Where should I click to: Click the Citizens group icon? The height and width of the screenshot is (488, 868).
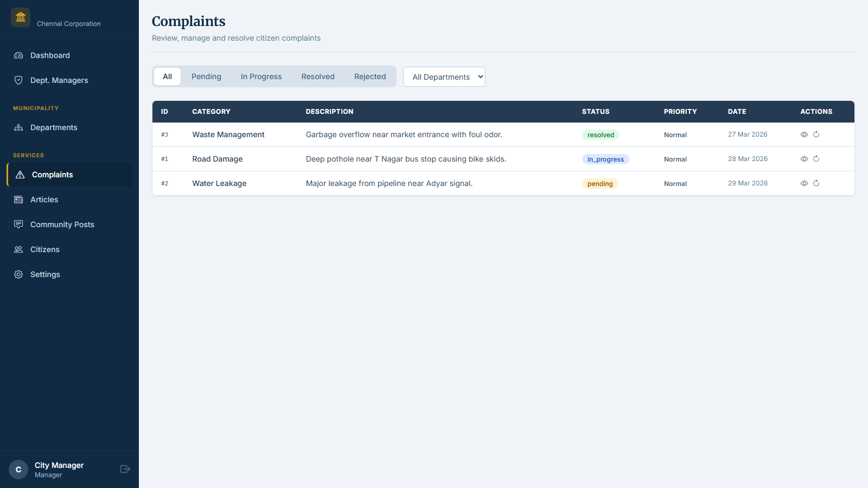click(18, 249)
